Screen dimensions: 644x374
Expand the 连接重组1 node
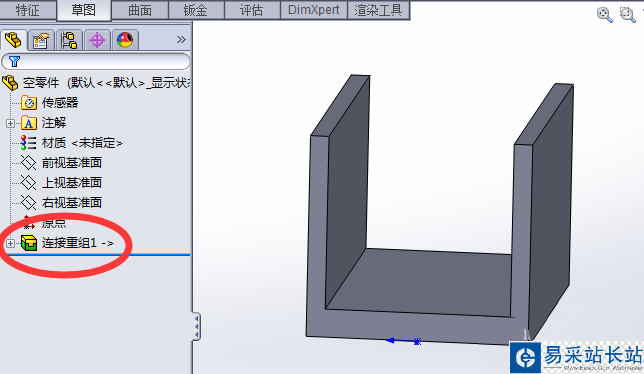pyautogui.click(x=10, y=243)
